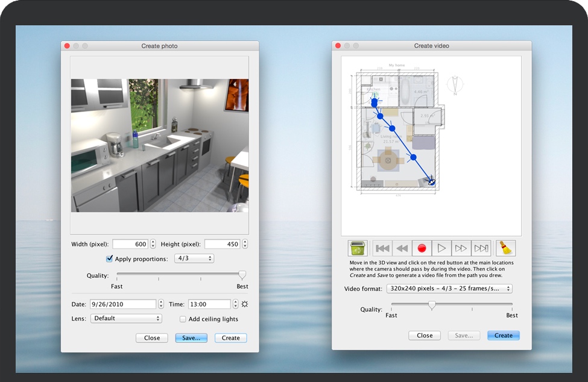The image size is (588, 382).
Task: Skip to start of camera path
Action: 382,248
